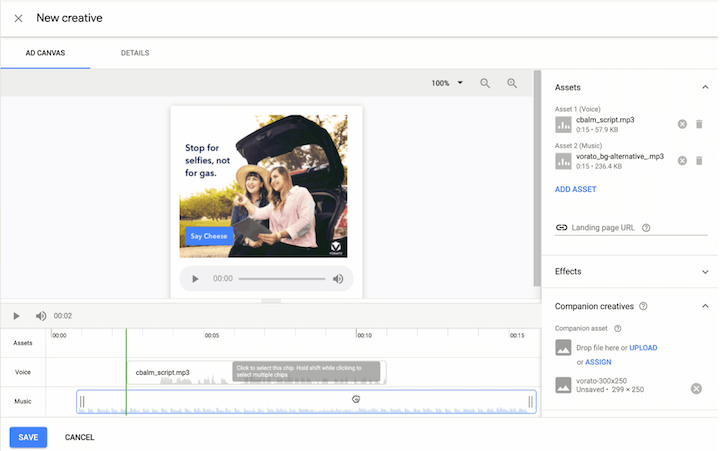This screenshot has height=451, width=720.
Task: Click the panel resize handle below canvas
Action: (271, 301)
